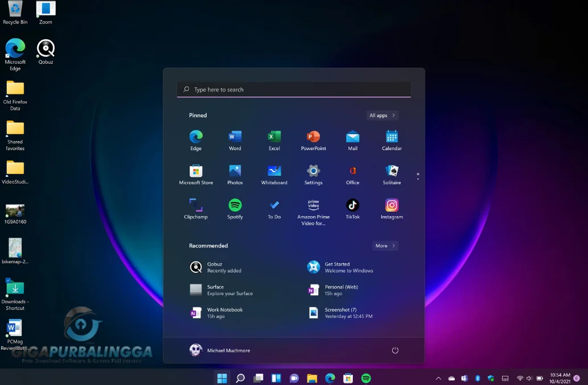Screen dimensions: 588x385
Task: Open Microsoft Store on taskbar
Action: [348, 378]
